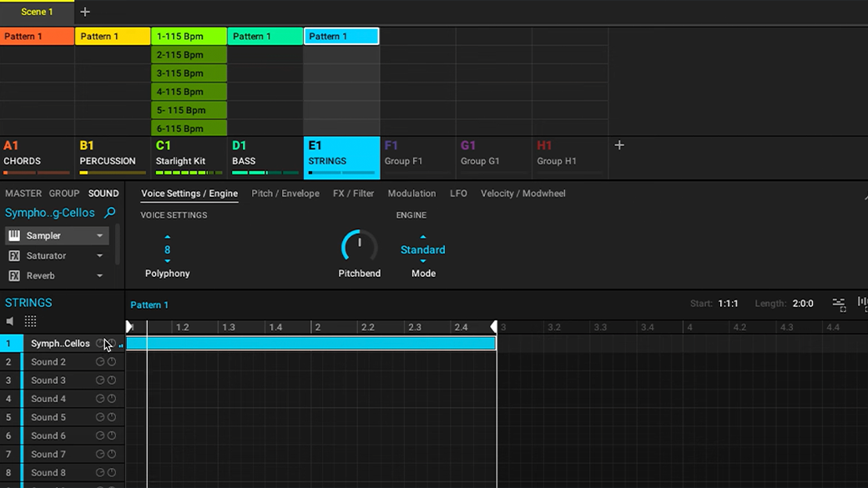Select the Voice Settings / Engine page

click(189, 194)
